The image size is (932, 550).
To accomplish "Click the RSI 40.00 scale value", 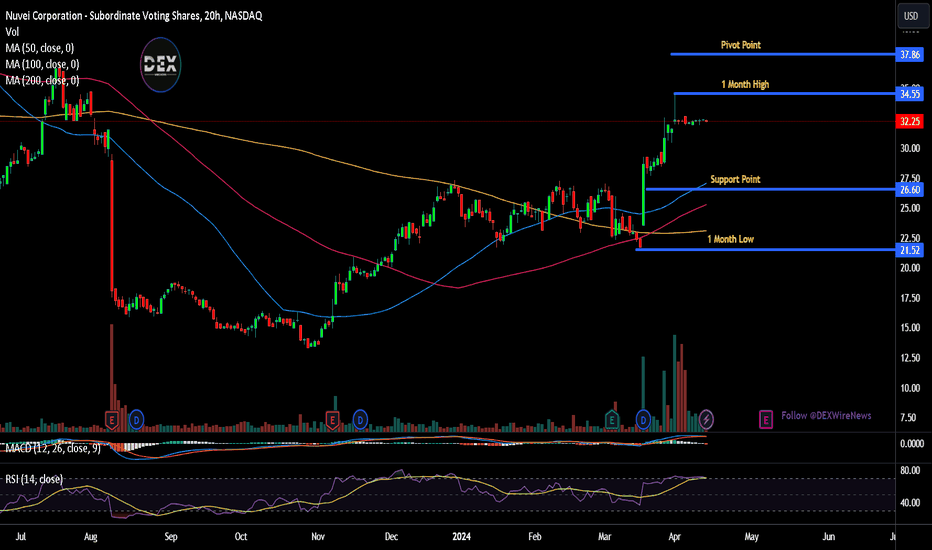I will click(x=910, y=503).
